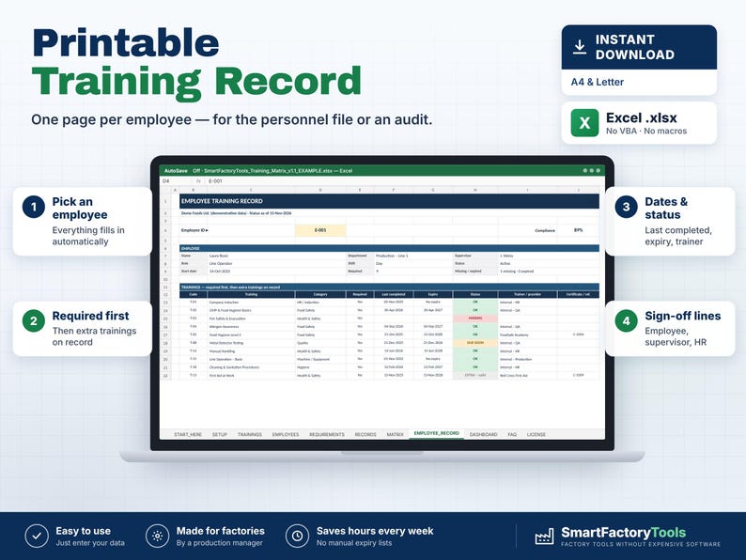Click the Saves hours every week text

(x=375, y=531)
